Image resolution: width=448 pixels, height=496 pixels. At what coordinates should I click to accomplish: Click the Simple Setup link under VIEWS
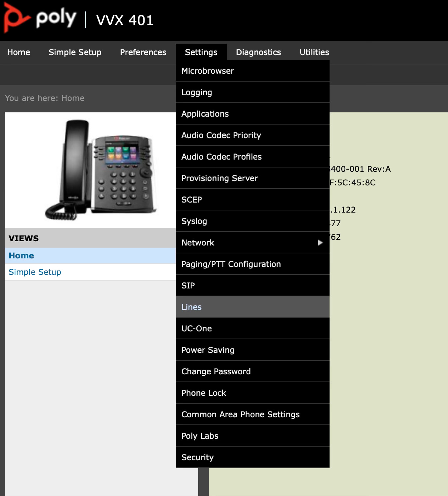35,272
